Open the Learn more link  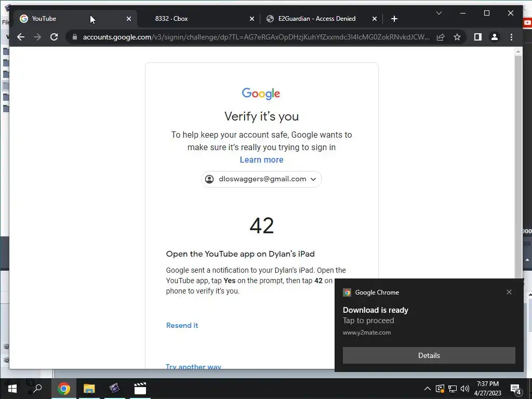(x=262, y=160)
